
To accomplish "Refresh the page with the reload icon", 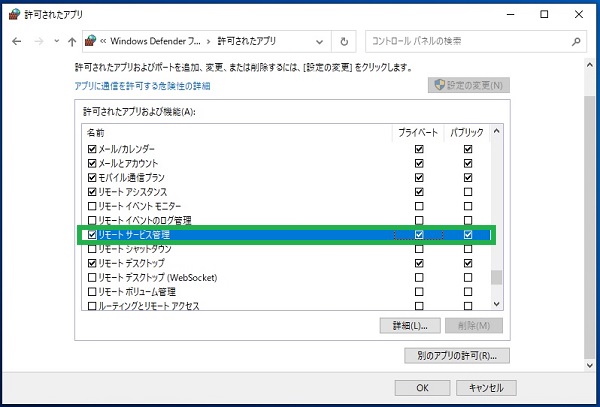I will [344, 41].
